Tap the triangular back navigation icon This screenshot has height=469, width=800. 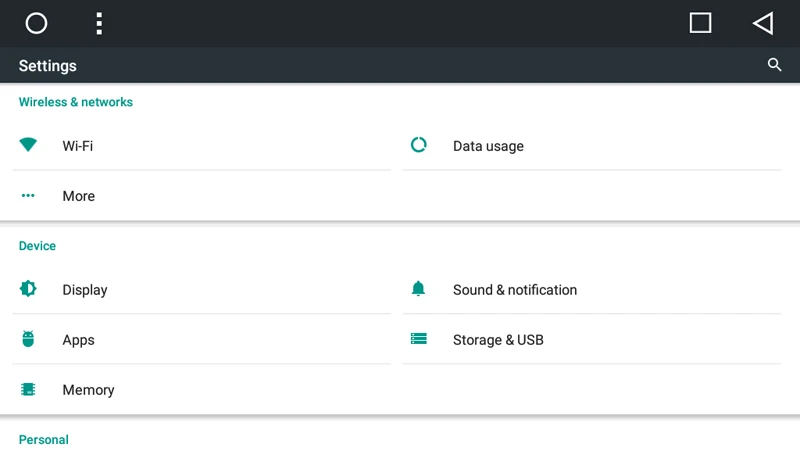pyautogui.click(x=763, y=23)
